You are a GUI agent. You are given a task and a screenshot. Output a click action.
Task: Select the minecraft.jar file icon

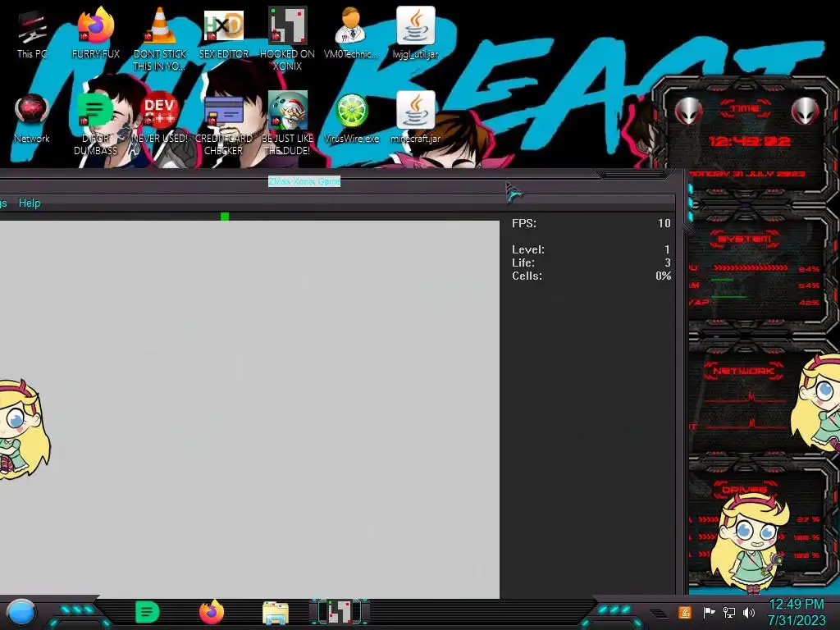pyautogui.click(x=415, y=118)
